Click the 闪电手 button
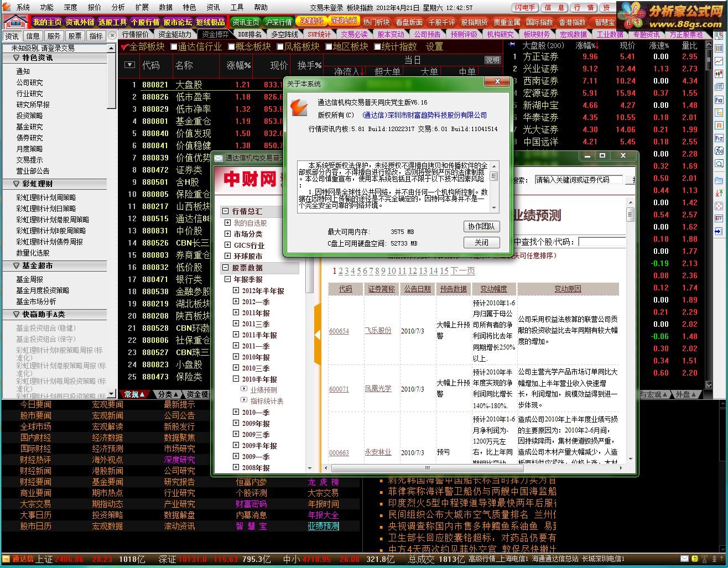Screen dimensions: 728x568 pyautogui.click(x=526, y=8)
